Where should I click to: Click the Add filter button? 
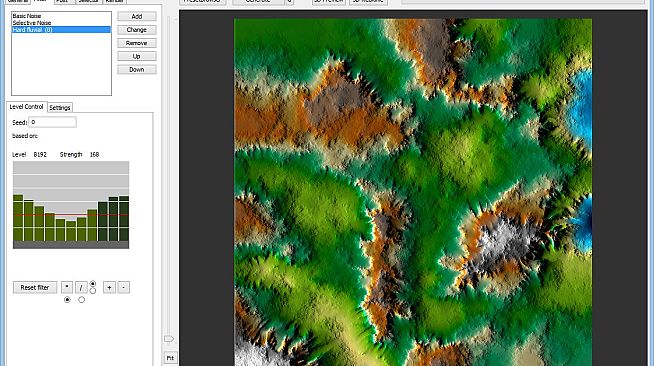(x=137, y=16)
